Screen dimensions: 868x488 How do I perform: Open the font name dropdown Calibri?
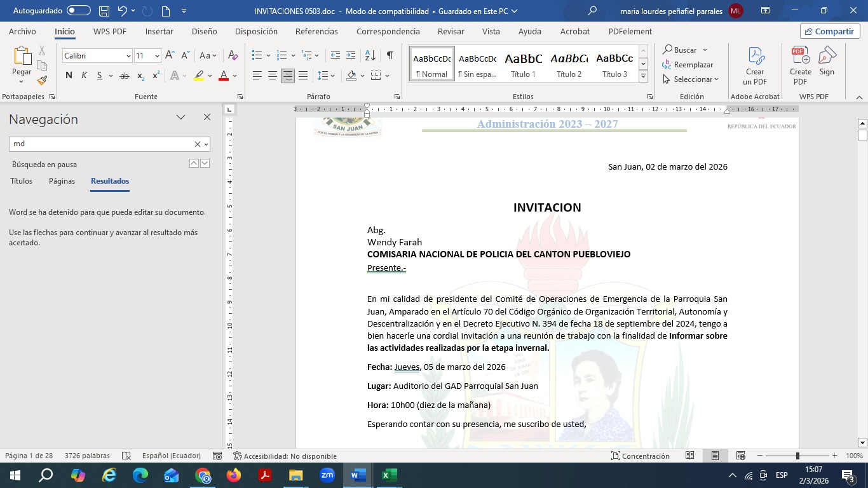pos(97,56)
